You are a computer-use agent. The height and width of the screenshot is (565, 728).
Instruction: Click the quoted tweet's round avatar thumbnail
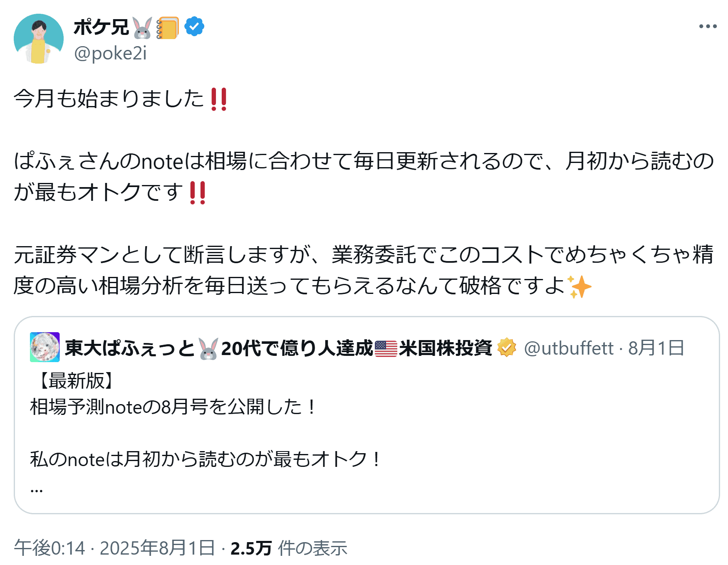[45, 347]
